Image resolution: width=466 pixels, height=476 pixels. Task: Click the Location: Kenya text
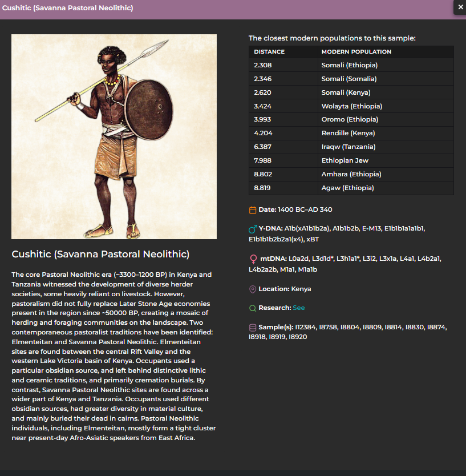[285, 289]
